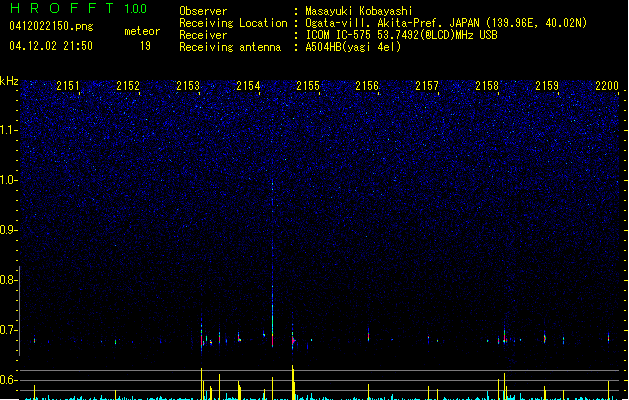The image size is (629, 400).
Task: Click the A504HB(yagi 4el) antenna text
Action: tap(353, 47)
